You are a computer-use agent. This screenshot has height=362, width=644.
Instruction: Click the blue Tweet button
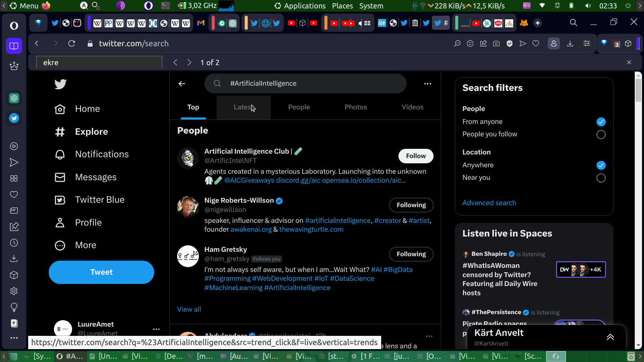[x=101, y=272]
